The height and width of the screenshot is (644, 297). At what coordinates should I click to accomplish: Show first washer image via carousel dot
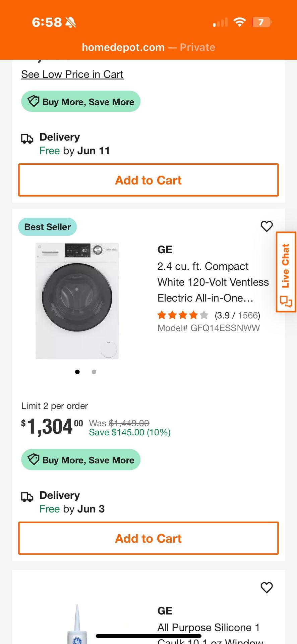pos(77,372)
